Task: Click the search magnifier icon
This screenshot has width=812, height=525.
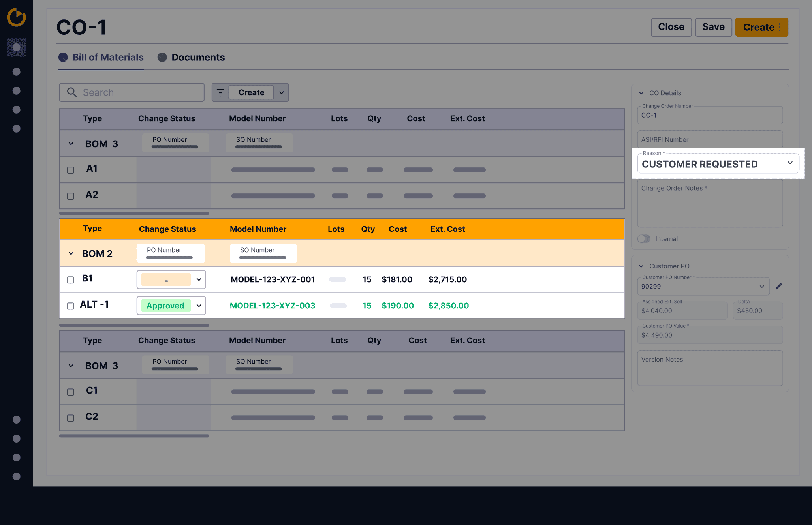Action: pyautogui.click(x=71, y=92)
